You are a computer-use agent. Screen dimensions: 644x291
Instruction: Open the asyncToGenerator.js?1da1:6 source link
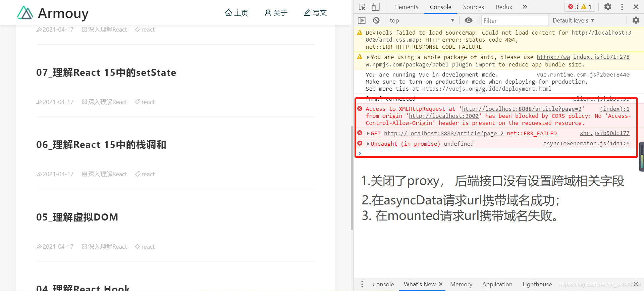586,144
